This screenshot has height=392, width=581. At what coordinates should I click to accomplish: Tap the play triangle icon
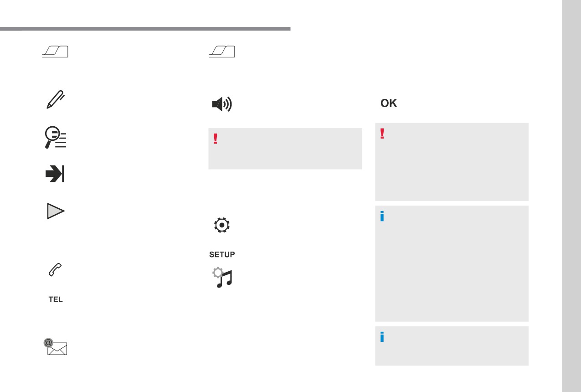(56, 211)
